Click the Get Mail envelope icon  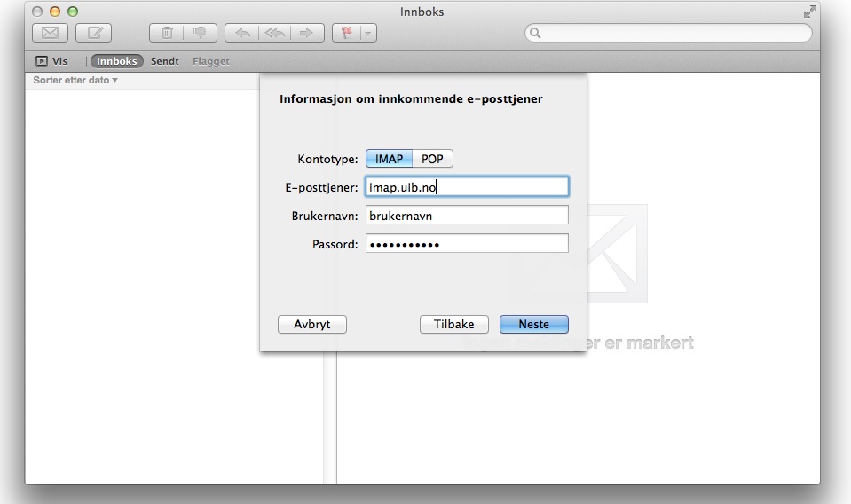point(50,33)
